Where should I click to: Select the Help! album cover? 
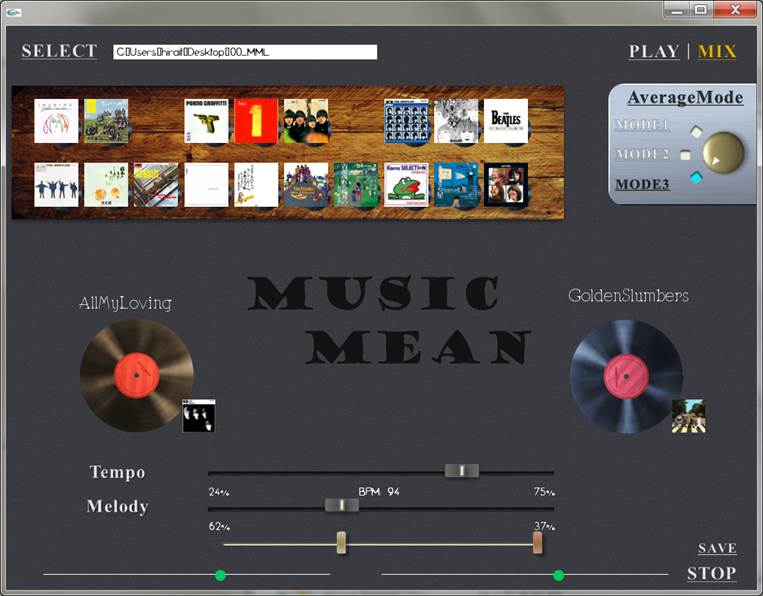pos(56,185)
